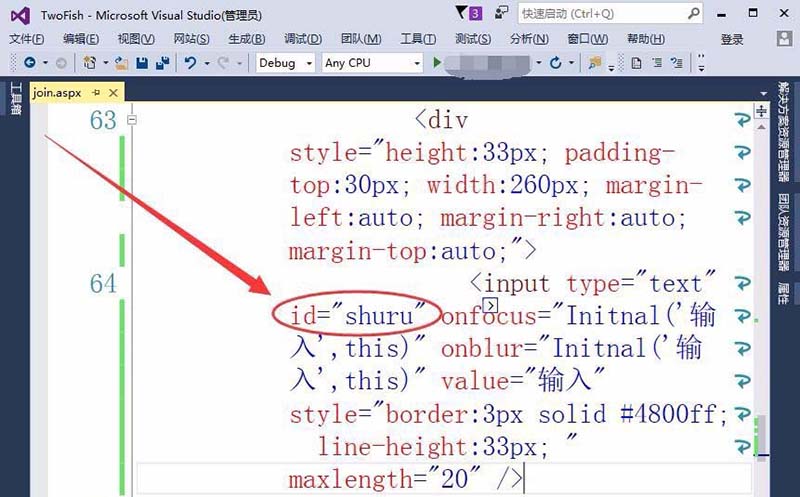Open the toolbar overflow options dropdown
The image size is (800, 497).
(x=701, y=63)
